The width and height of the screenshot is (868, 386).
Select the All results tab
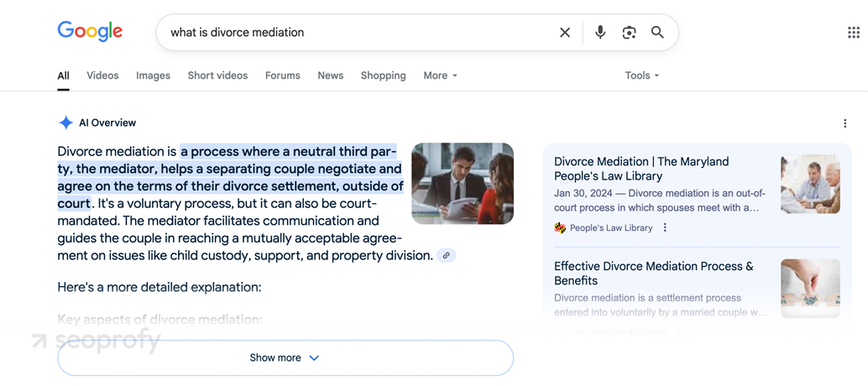click(x=63, y=76)
